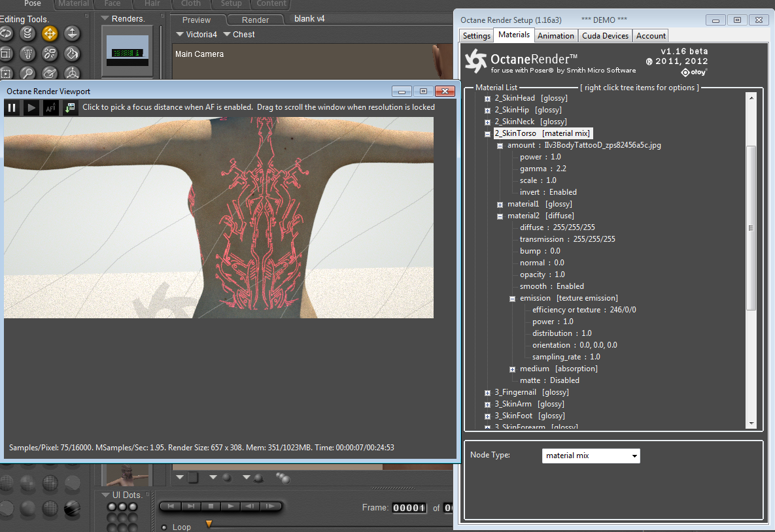Expand the medium absorption node
This screenshot has height=532, width=775.
click(x=512, y=369)
